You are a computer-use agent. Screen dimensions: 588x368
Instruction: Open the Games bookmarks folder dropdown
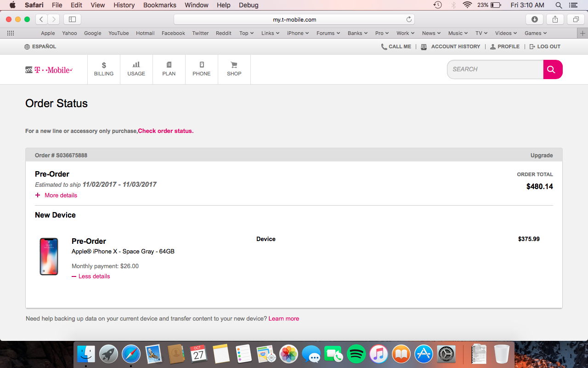pos(536,33)
